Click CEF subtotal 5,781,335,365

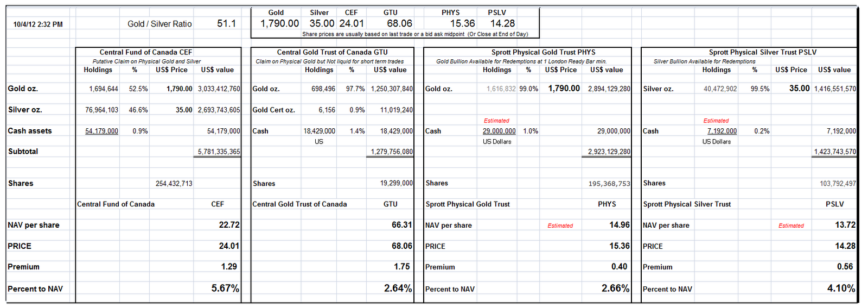(x=219, y=152)
